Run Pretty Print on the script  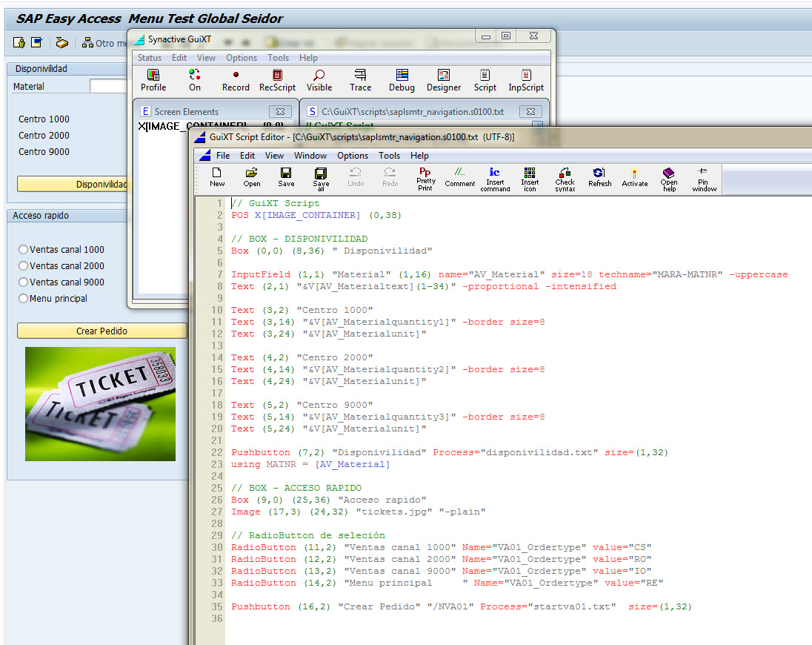point(425,179)
